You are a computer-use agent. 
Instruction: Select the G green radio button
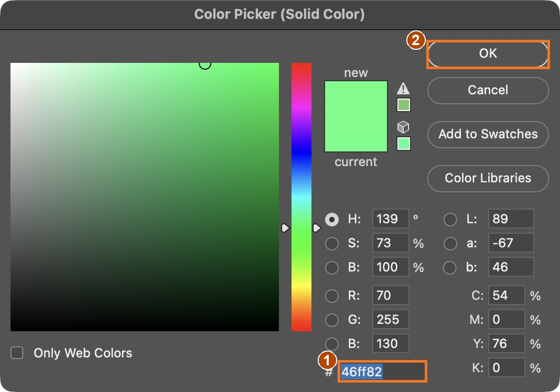(x=332, y=320)
